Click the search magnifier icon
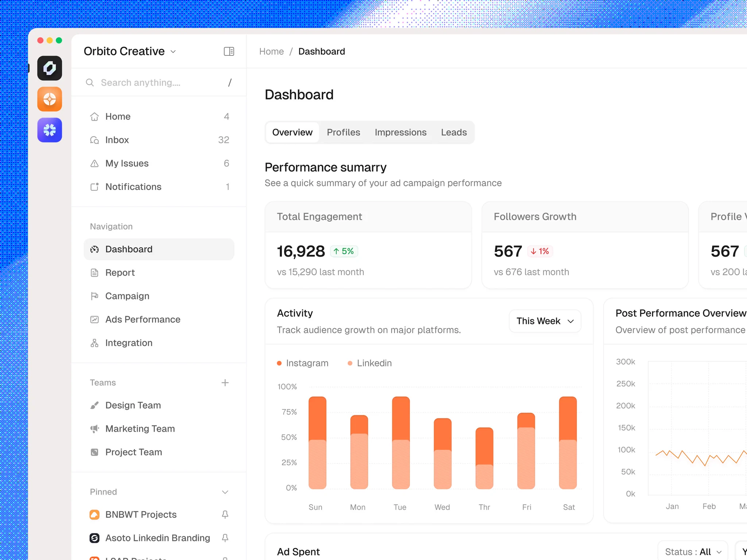This screenshot has height=560, width=747. click(90, 83)
